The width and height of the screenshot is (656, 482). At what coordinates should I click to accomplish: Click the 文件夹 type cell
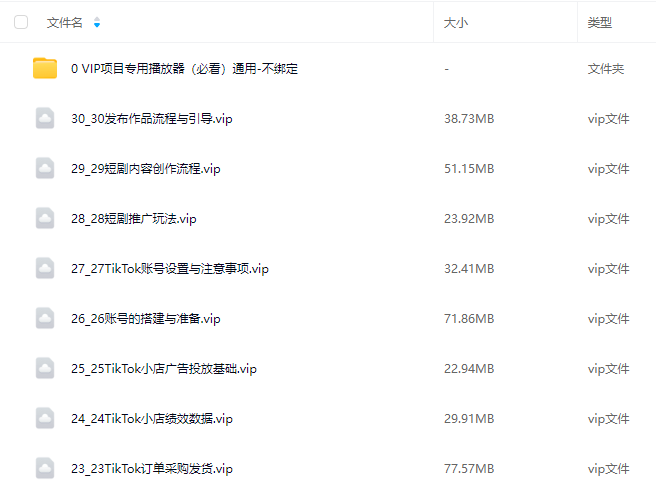point(606,69)
